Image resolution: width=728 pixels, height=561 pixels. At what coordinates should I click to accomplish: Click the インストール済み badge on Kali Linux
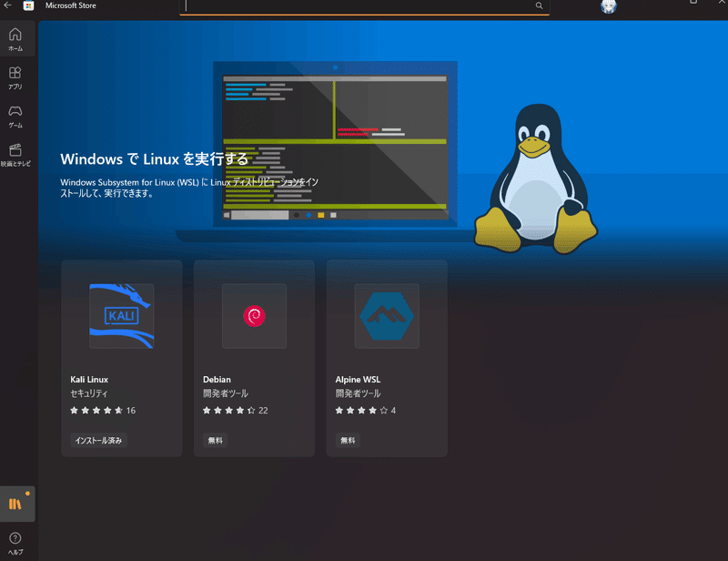click(98, 440)
